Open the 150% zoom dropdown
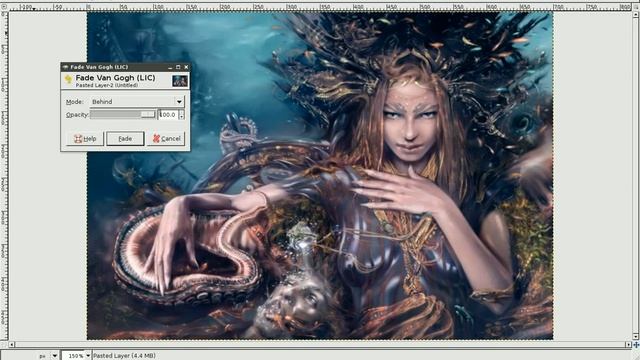This screenshot has height=360, width=640. [x=88, y=356]
